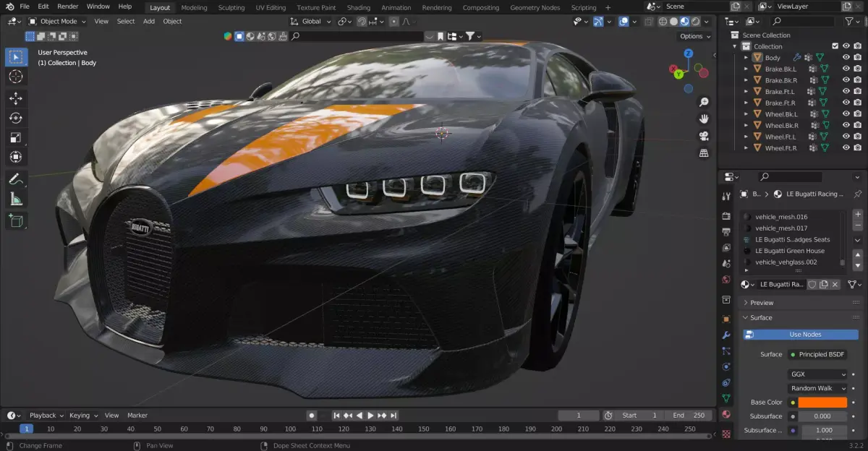
Task: Open the Options dropdown in viewport
Action: (694, 36)
